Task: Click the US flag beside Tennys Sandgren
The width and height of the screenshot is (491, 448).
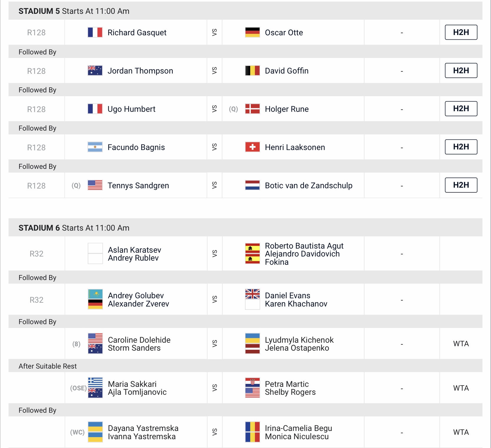Action: point(95,185)
